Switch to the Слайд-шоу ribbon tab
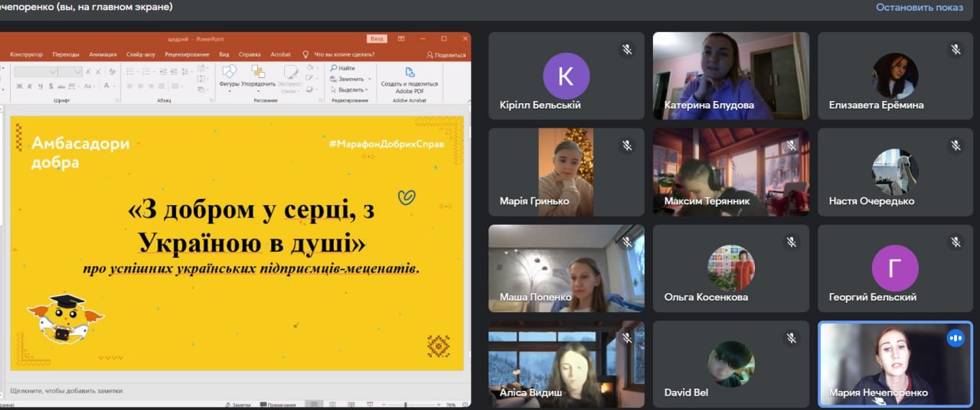Screen dimensions: 980x410 (141, 54)
